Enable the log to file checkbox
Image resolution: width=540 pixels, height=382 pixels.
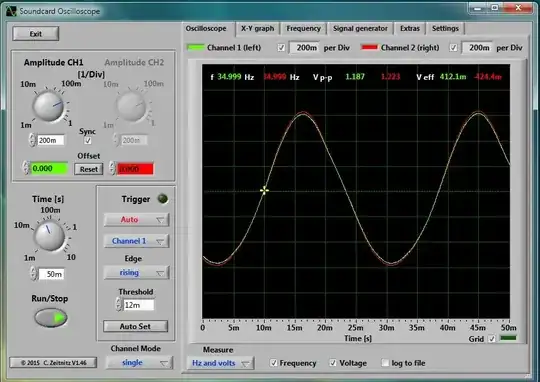[385, 363]
